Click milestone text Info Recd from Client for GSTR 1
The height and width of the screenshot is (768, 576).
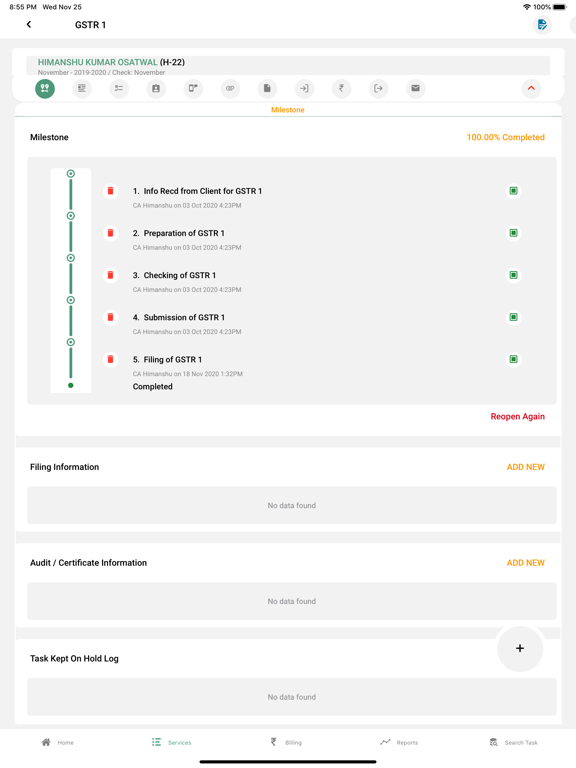pos(203,191)
